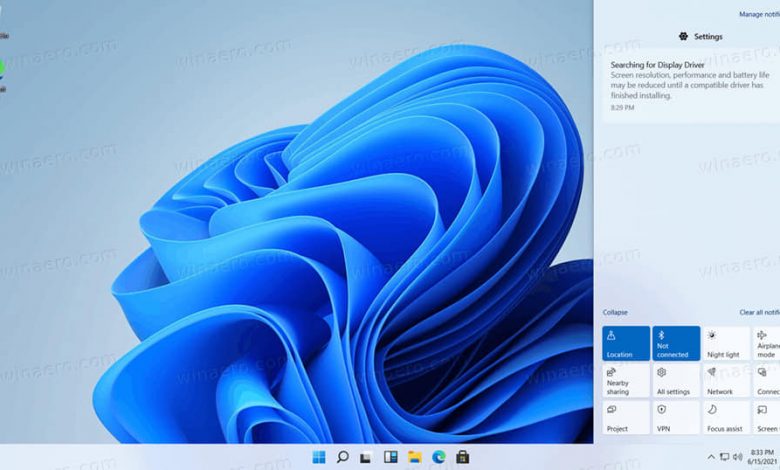Launch Microsoft Edge from the taskbar

tap(439, 457)
